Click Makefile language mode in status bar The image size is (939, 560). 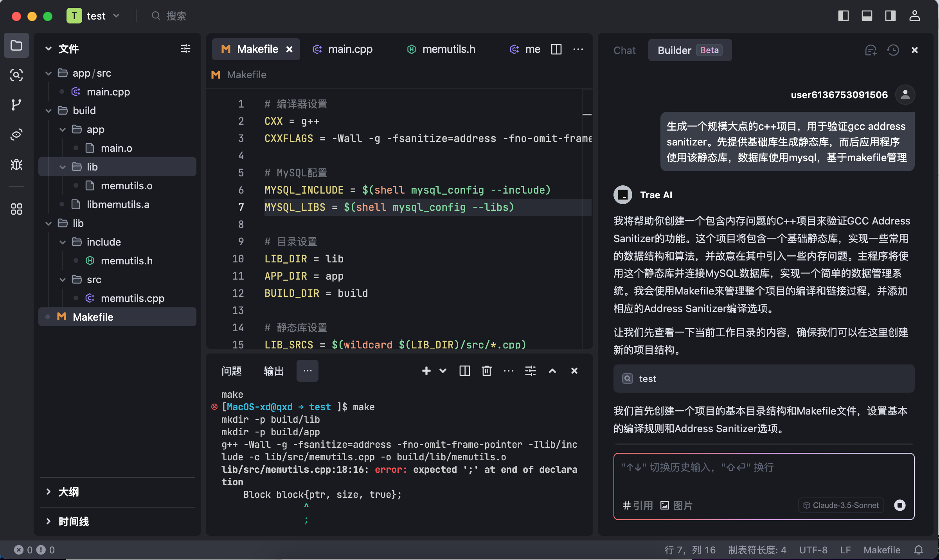(882, 550)
